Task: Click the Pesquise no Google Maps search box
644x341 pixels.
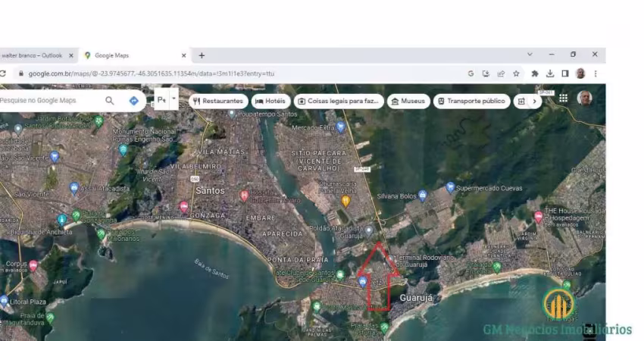Action: pos(49,100)
